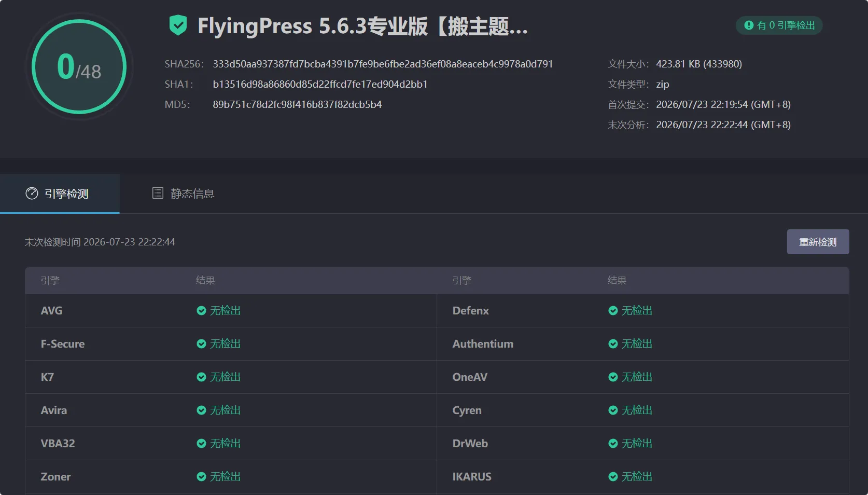Click the 末次分析 date 2026/07/23 22:22:44
This screenshot has height=495, width=868.
coord(723,125)
